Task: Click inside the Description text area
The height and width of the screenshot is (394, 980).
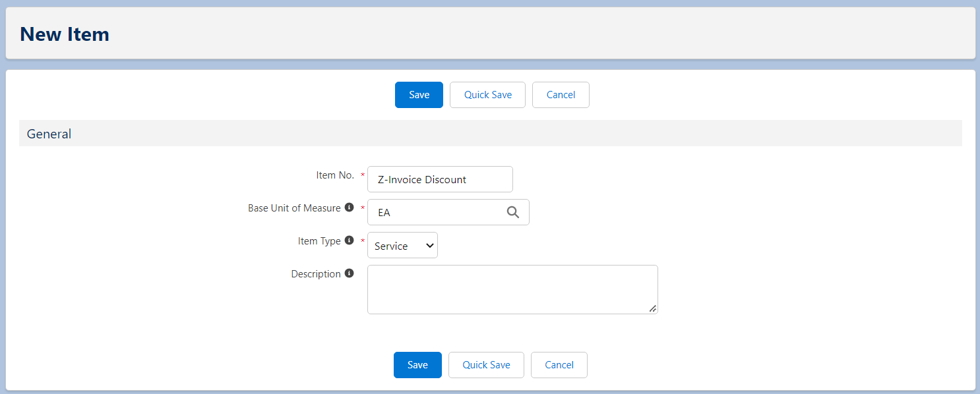Action: click(x=512, y=289)
